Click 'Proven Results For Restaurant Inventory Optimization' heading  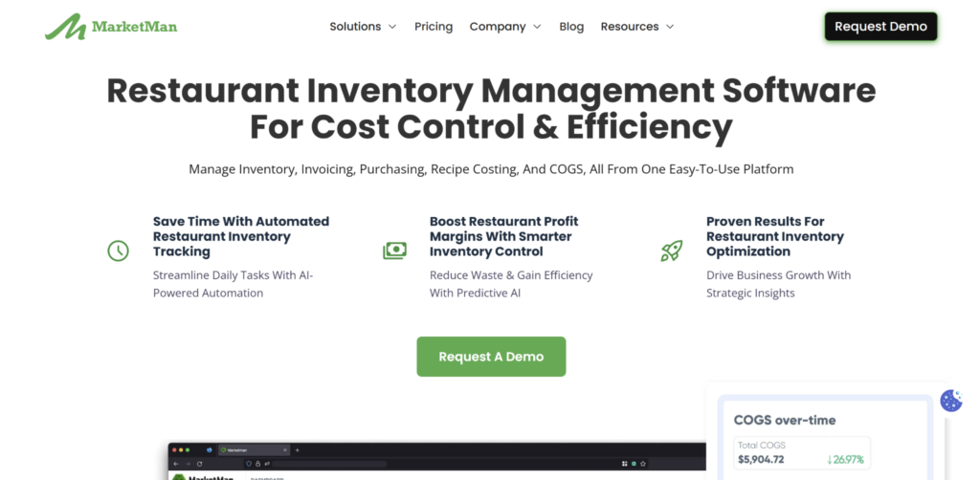tap(775, 236)
